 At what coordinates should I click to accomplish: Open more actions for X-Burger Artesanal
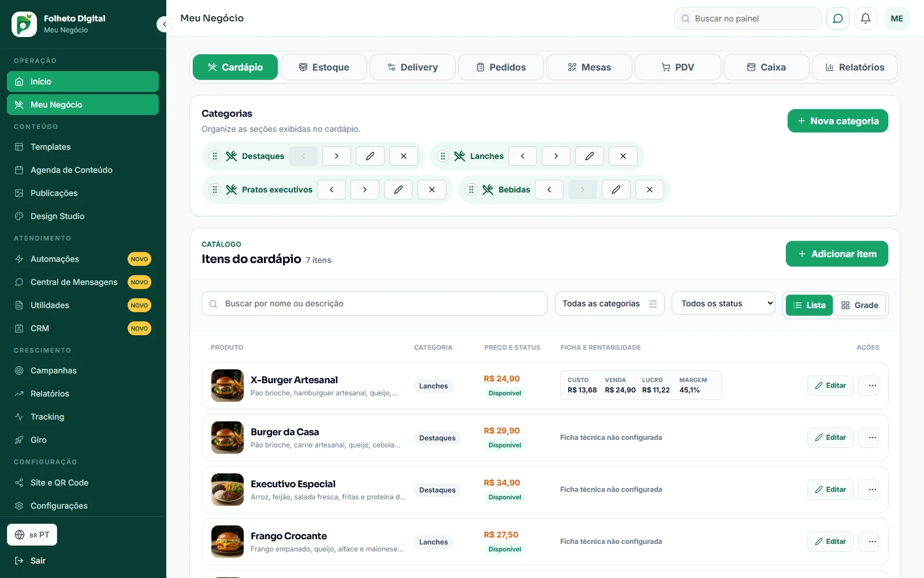[x=869, y=386]
